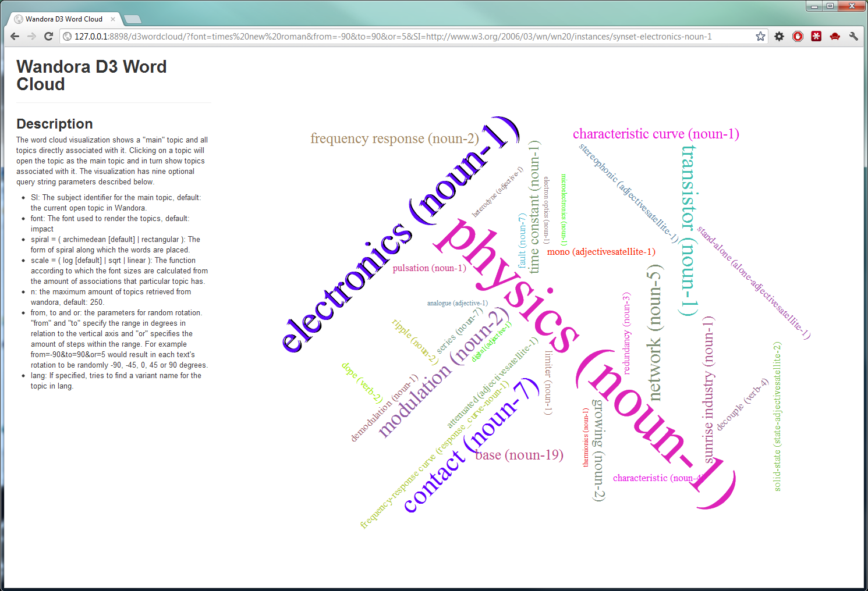Click the forward navigation arrow
The image size is (868, 591).
click(x=31, y=36)
